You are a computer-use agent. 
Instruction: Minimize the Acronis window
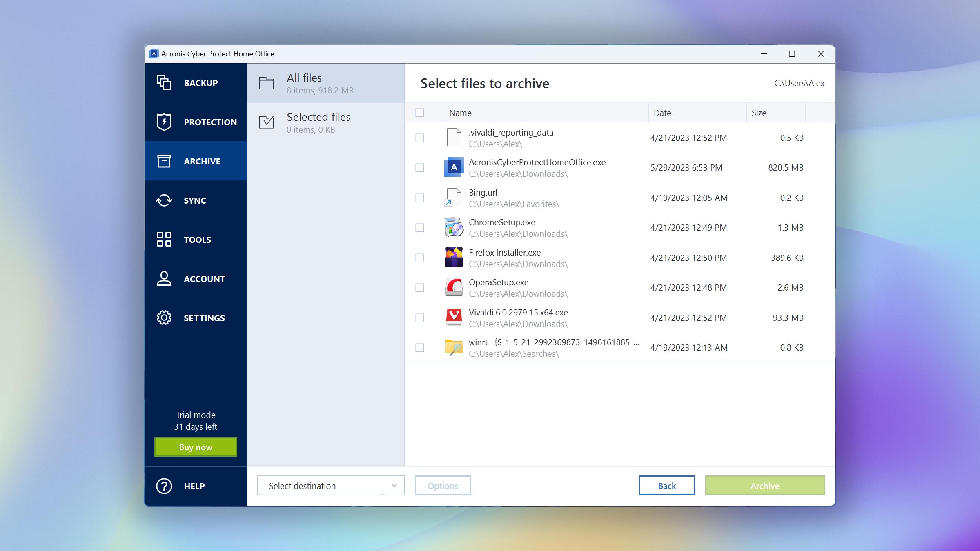[764, 53]
